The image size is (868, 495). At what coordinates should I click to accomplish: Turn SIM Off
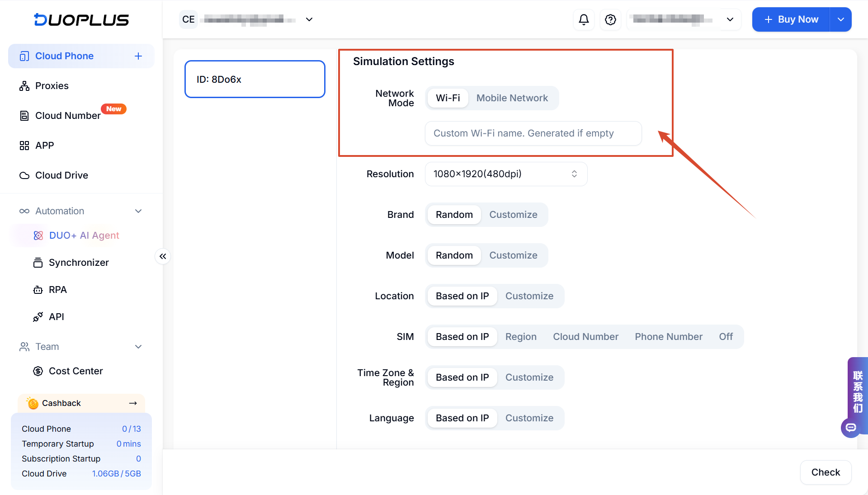point(726,337)
